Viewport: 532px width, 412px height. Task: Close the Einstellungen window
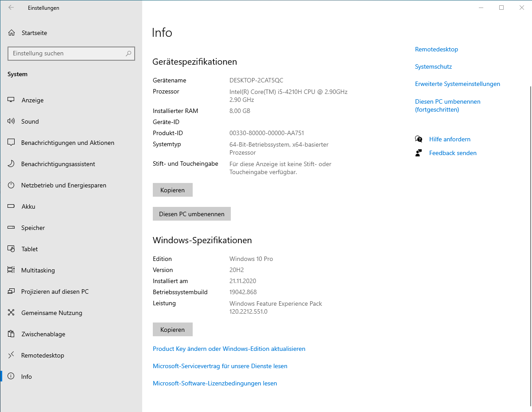tap(522, 8)
